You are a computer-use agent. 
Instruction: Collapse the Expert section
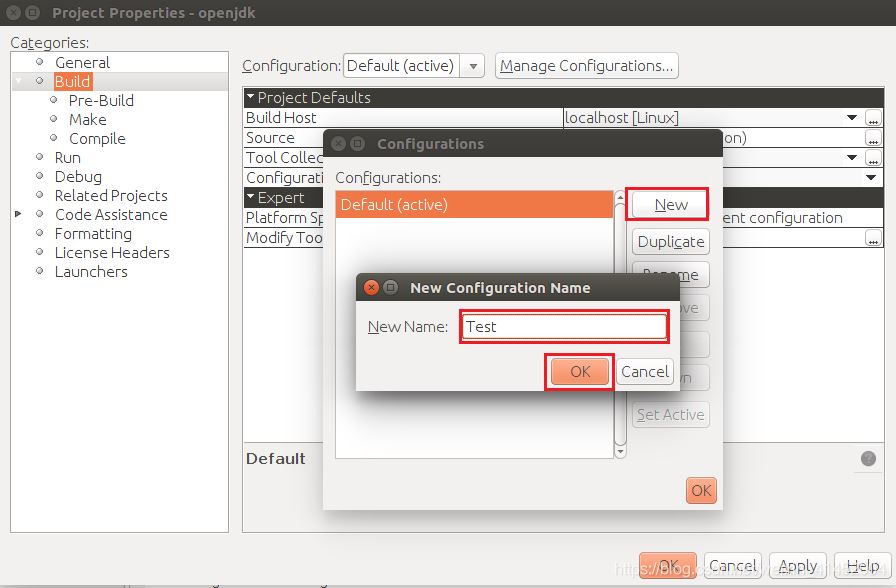point(250,197)
